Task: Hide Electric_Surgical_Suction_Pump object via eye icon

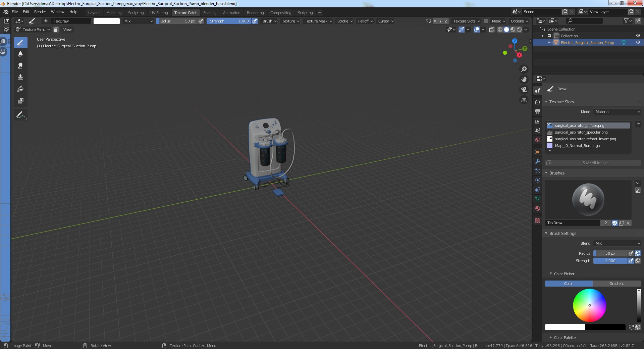Action: point(638,42)
